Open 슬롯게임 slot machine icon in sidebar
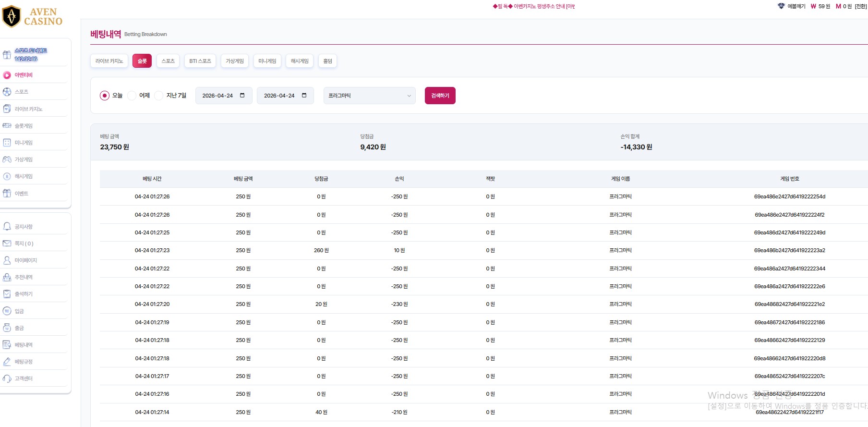Screen dimensions: 868x427 [7, 126]
